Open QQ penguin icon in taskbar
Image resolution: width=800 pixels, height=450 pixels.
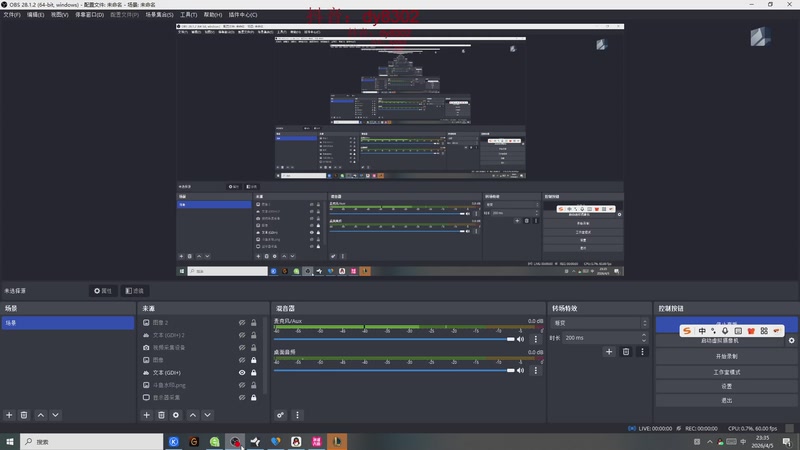(296, 442)
